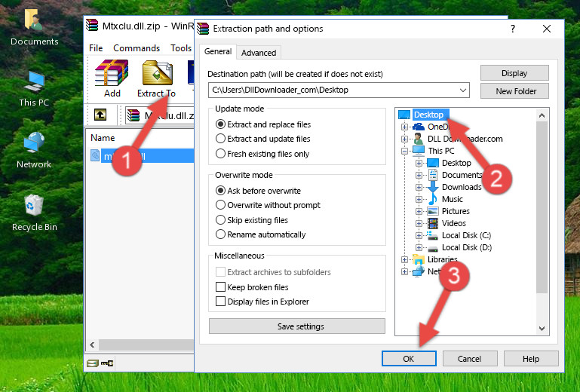580x392 pixels.
Task: Choose Fresh existing files only
Action: tap(220, 154)
